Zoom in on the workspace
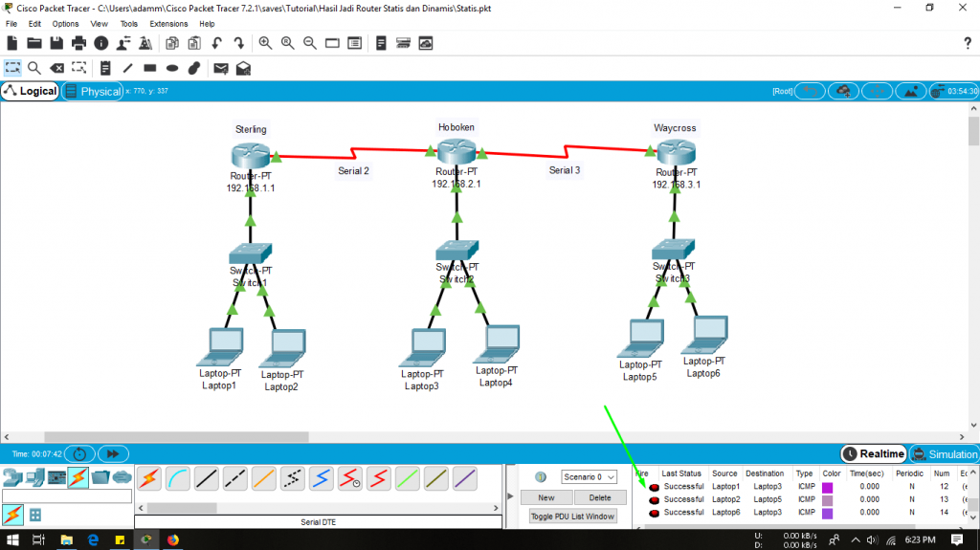980x550 pixels. click(x=265, y=43)
